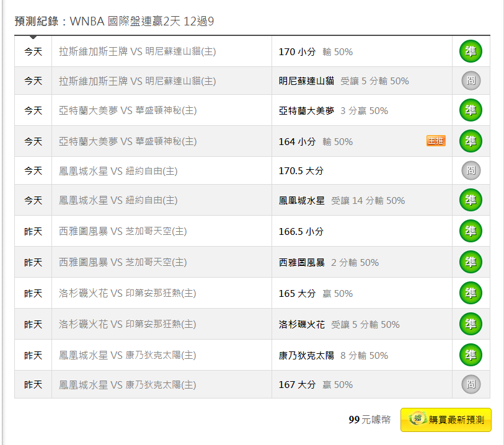Click the orange 主推 badge
Image resolution: width=504 pixels, height=445 pixels.
tap(436, 141)
